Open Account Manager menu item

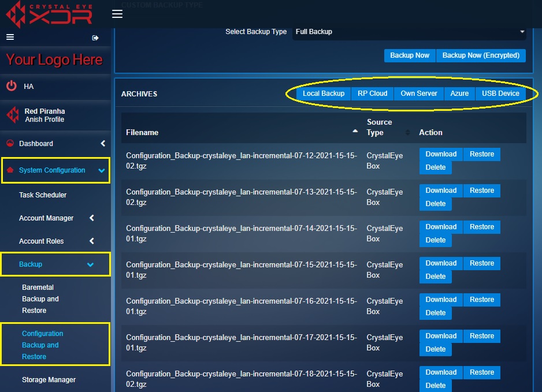coord(46,218)
